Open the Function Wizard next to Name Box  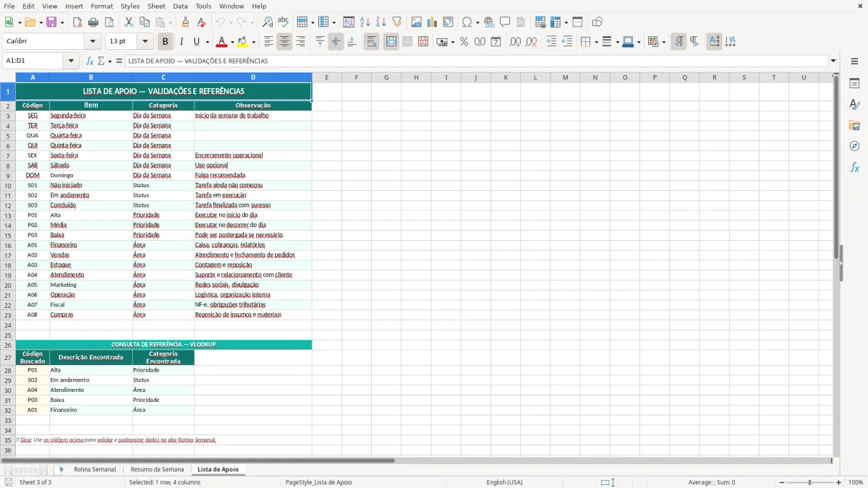coord(90,61)
